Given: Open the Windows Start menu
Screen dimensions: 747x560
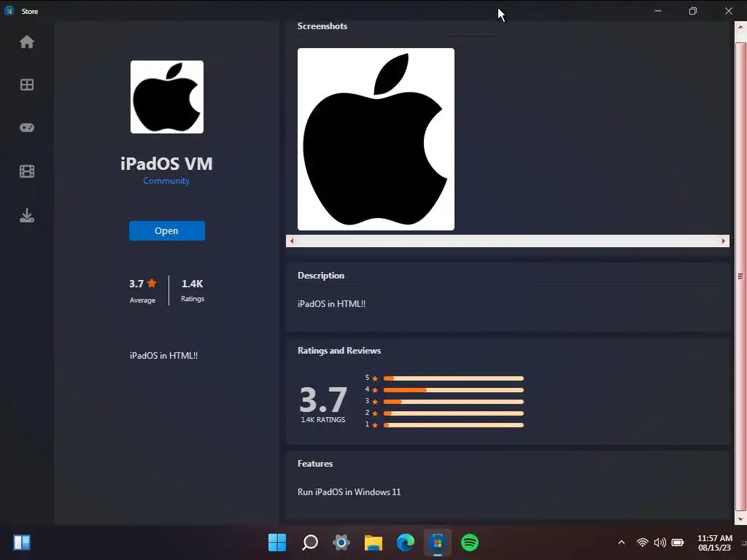Looking at the screenshot, I should pos(277,542).
